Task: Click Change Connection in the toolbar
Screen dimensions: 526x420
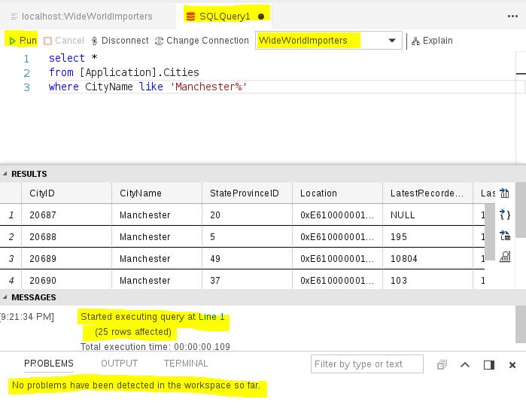Action: [x=202, y=41]
